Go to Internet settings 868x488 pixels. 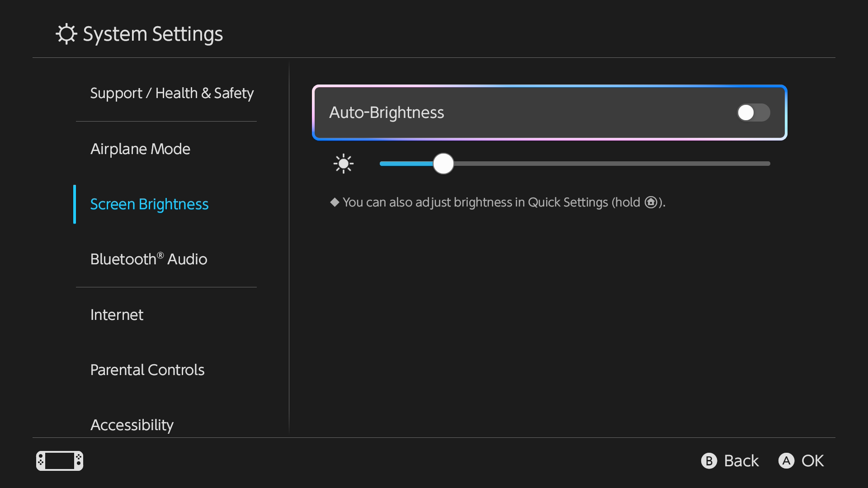coord(117,315)
